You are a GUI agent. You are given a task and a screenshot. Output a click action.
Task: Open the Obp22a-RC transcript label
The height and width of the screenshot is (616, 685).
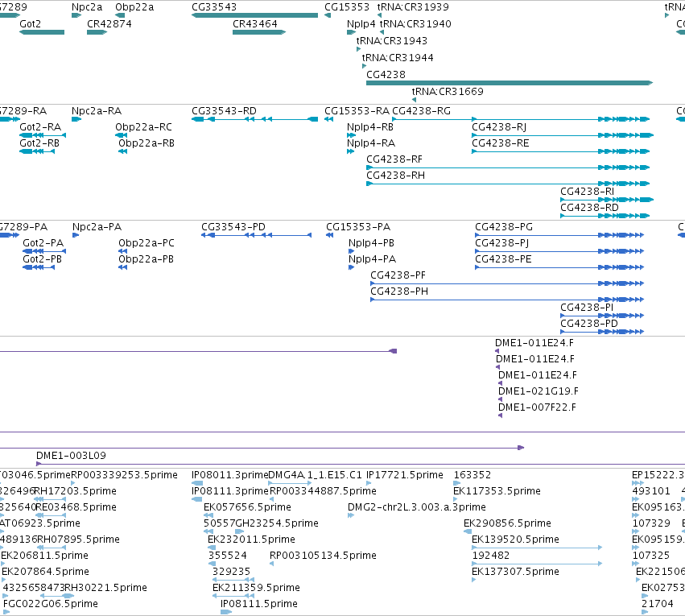(144, 127)
